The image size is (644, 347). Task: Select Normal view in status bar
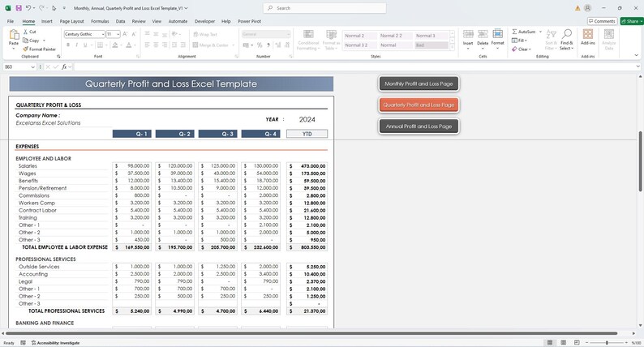pos(550,342)
